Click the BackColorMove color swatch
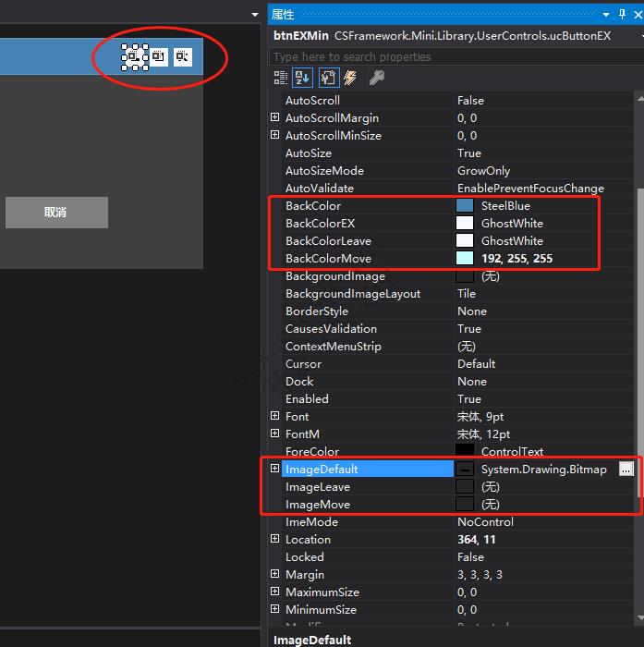The height and width of the screenshot is (647, 644). (x=465, y=259)
